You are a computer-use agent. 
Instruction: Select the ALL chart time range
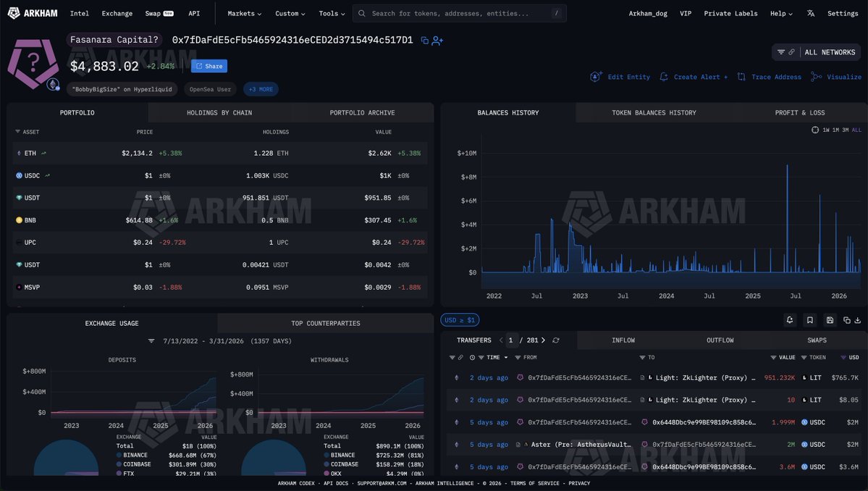point(856,130)
